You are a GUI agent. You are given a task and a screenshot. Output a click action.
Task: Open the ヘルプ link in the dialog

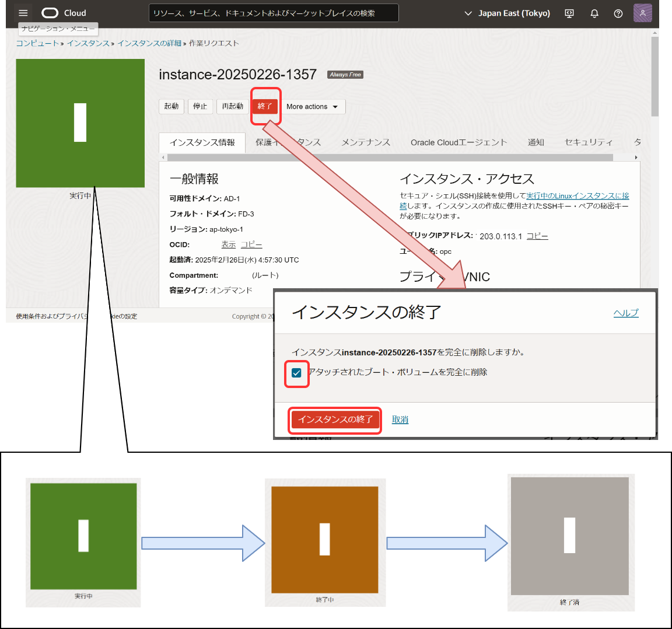(626, 313)
